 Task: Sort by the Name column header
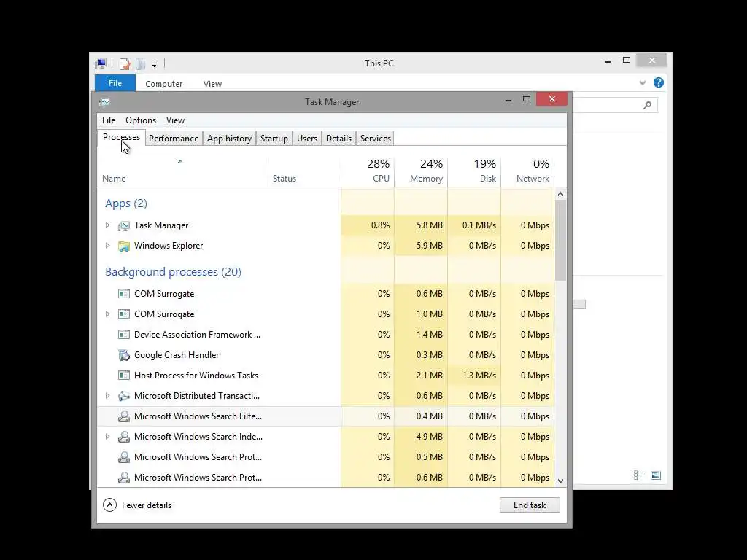point(182,172)
